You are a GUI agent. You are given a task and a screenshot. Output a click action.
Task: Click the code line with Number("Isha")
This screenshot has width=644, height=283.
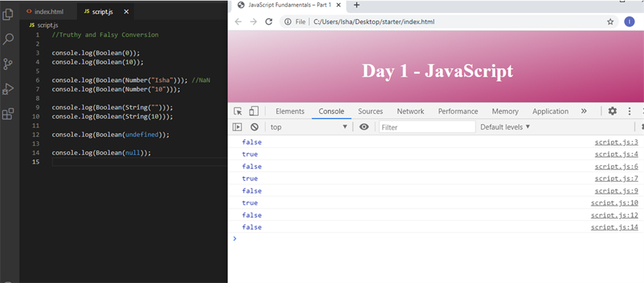[x=131, y=80]
